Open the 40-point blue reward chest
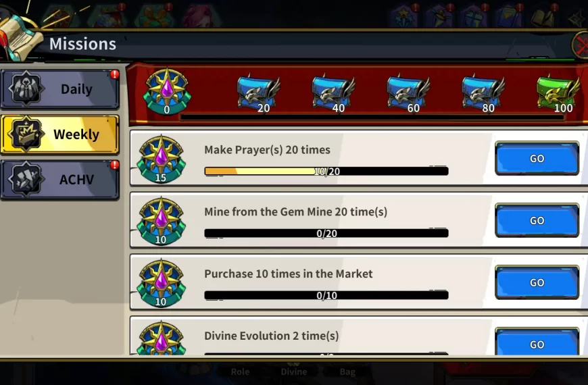Viewport: 588px width, 385px height. pyautogui.click(x=333, y=93)
